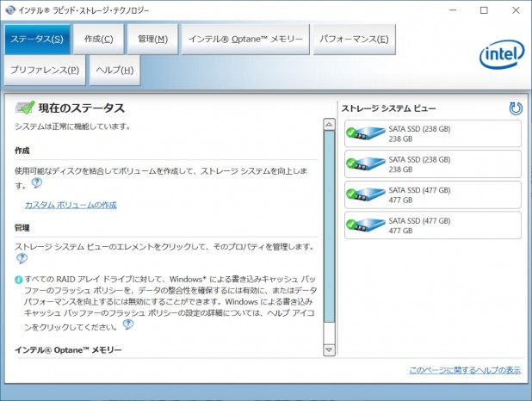Click the current status checkmark icon

point(25,108)
